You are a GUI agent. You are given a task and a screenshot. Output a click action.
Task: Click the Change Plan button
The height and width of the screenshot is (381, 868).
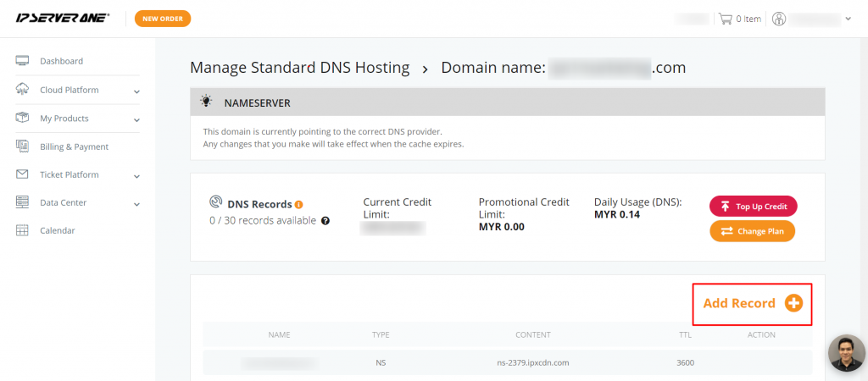point(753,231)
